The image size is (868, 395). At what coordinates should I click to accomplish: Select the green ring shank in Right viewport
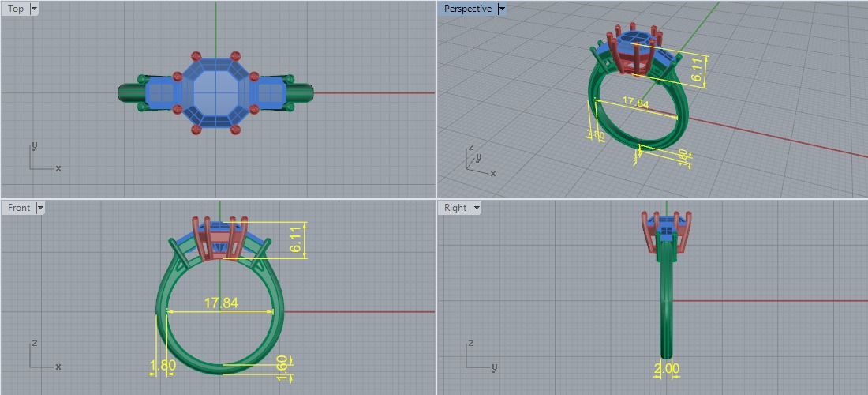coord(667,299)
